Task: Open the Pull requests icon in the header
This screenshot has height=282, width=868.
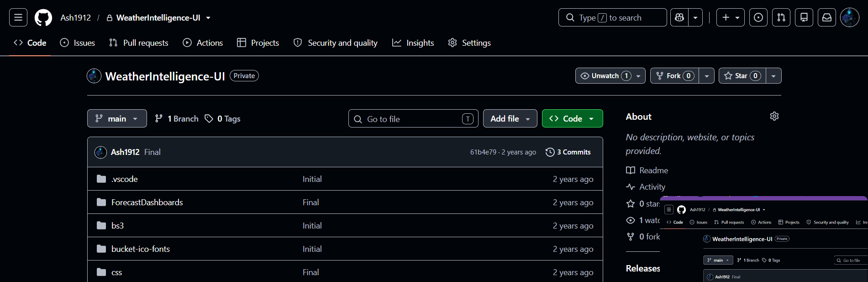Action: coord(781,17)
